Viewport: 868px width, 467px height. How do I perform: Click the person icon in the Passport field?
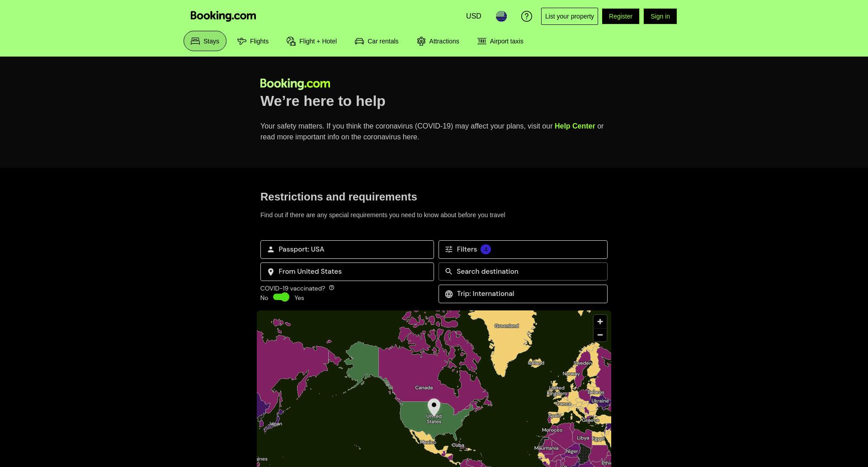pos(271,249)
